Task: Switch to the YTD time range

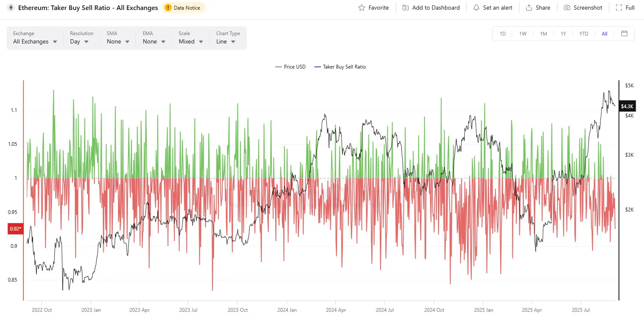Action: coord(583,33)
